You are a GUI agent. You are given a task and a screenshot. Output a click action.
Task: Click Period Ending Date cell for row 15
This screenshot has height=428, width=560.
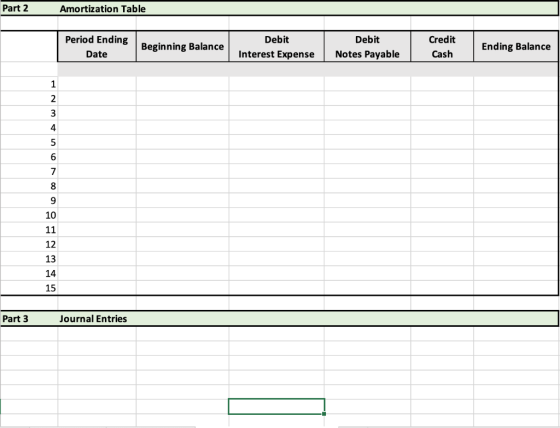[x=97, y=288]
